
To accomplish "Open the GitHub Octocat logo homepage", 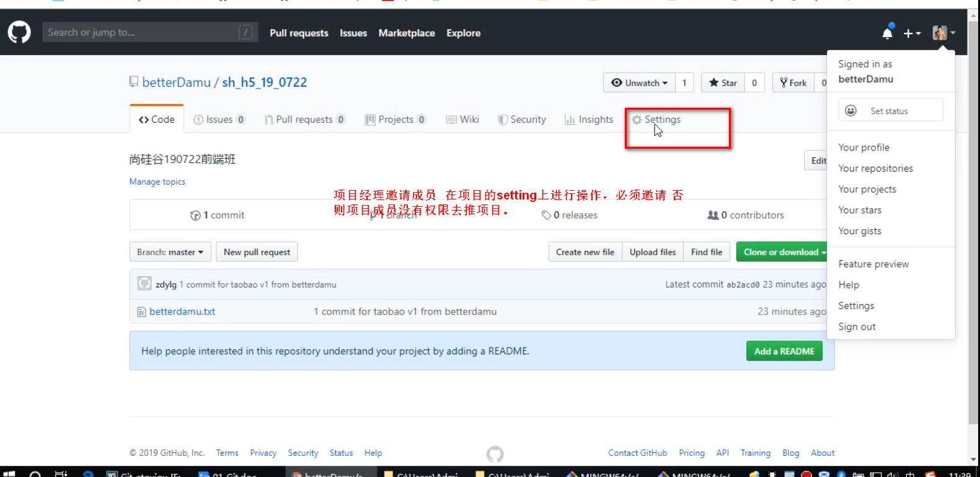I will (19, 32).
